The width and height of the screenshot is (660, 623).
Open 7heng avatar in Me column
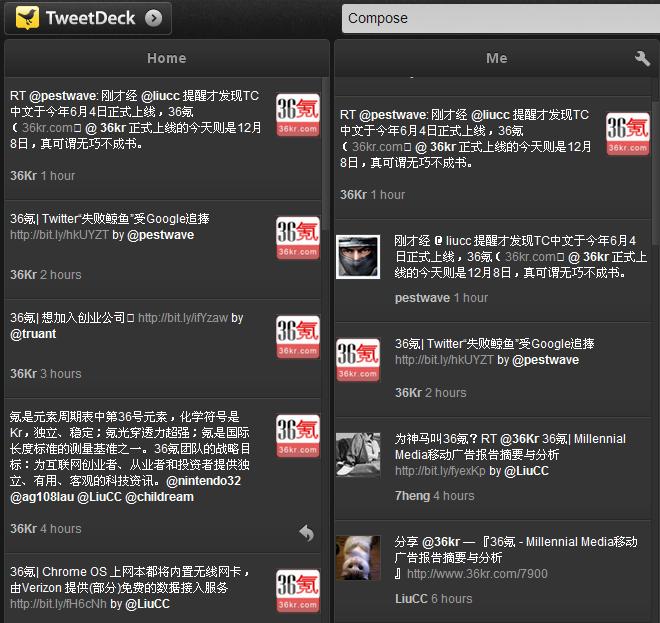[x=358, y=455]
